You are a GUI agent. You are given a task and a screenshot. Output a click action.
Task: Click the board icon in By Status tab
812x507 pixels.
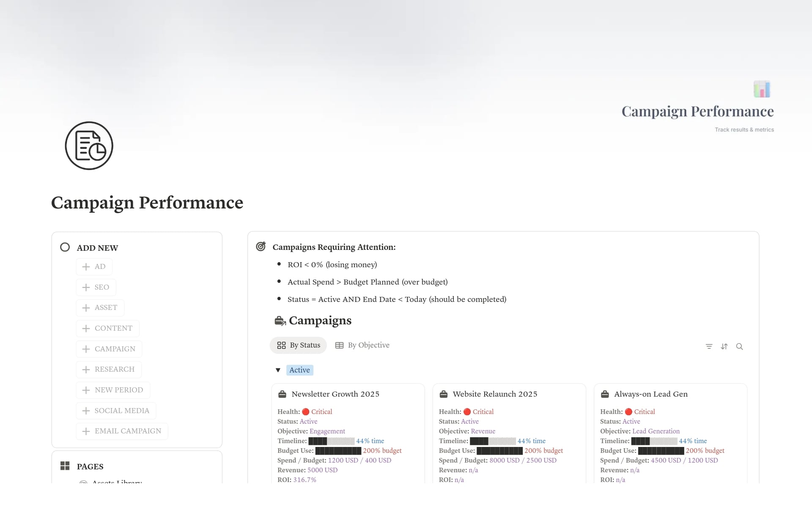coord(281,345)
